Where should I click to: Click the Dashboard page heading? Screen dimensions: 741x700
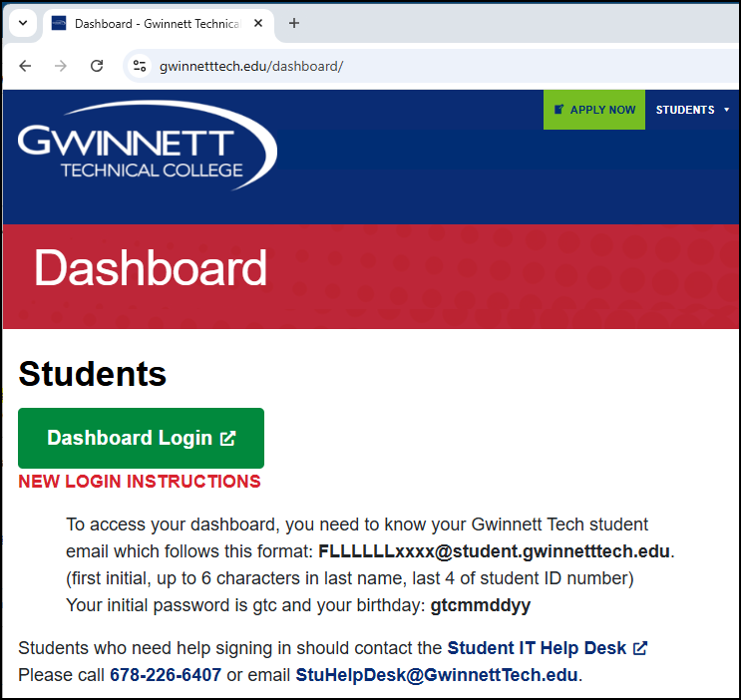click(151, 268)
